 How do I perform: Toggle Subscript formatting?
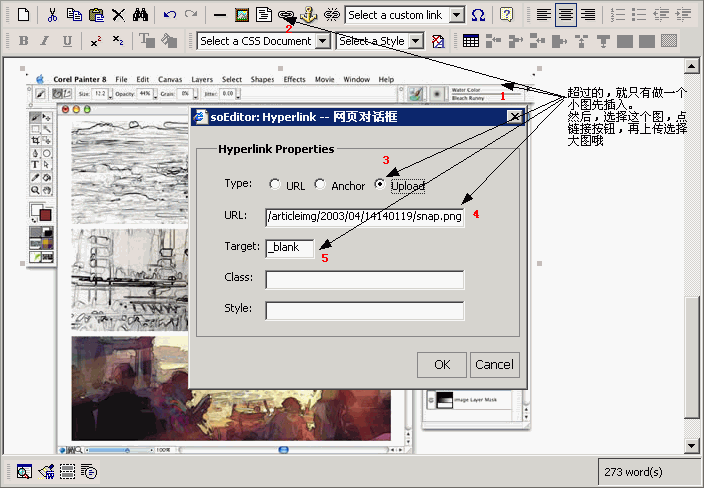coord(118,41)
